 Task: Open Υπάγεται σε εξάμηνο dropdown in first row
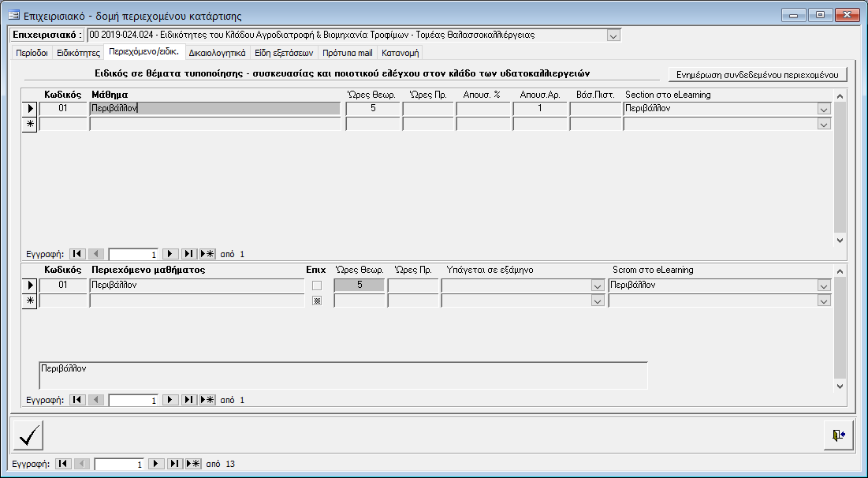(598, 286)
